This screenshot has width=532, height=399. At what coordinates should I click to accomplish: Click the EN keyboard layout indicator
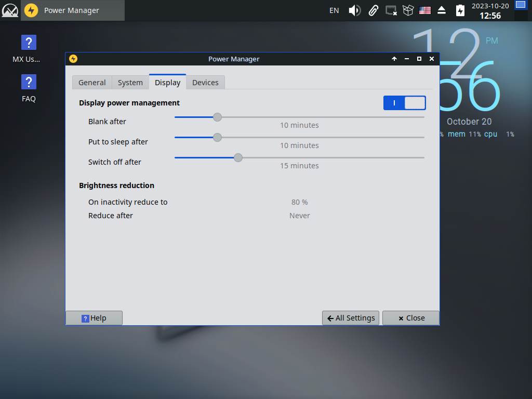pyautogui.click(x=334, y=10)
